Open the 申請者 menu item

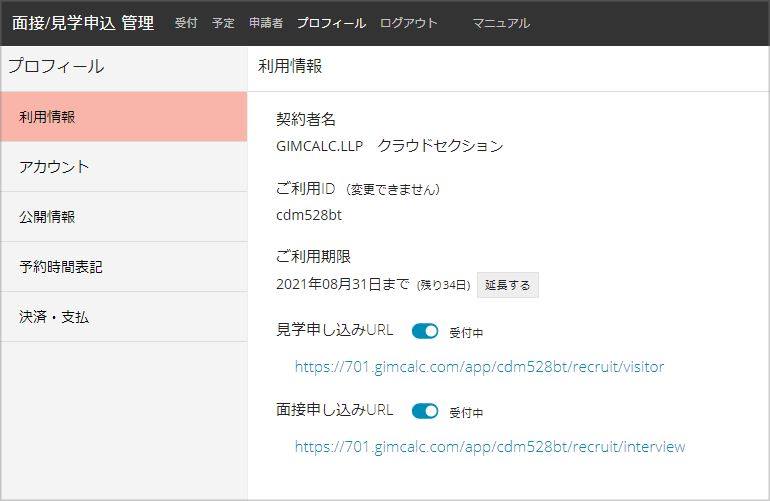click(x=265, y=23)
